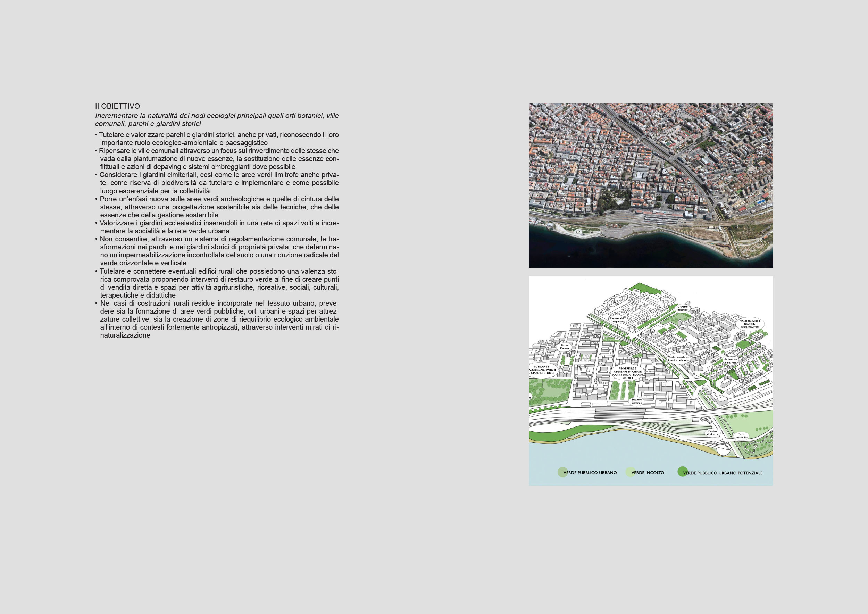Click the 'II OBIETTIVO' heading
The height and width of the screenshot is (614, 868).
(x=118, y=106)
